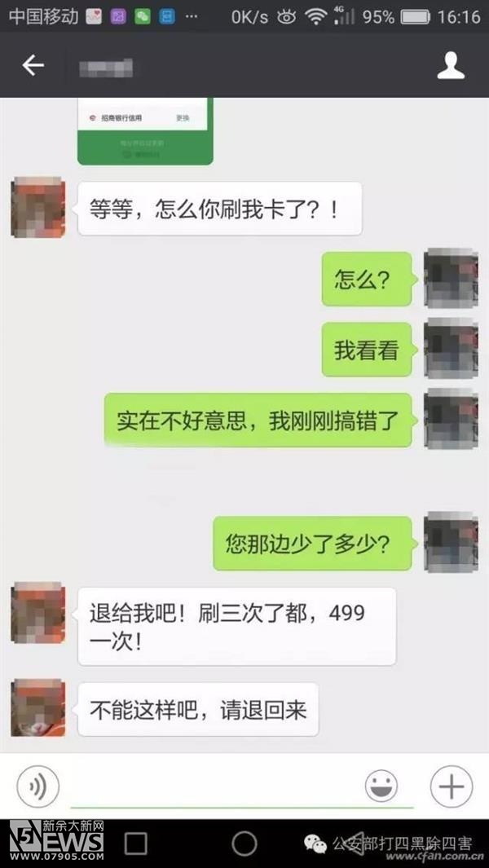Select the message 不能这样吧，请退回来
This screenshot has height=868, width=489.
[198, 710]
